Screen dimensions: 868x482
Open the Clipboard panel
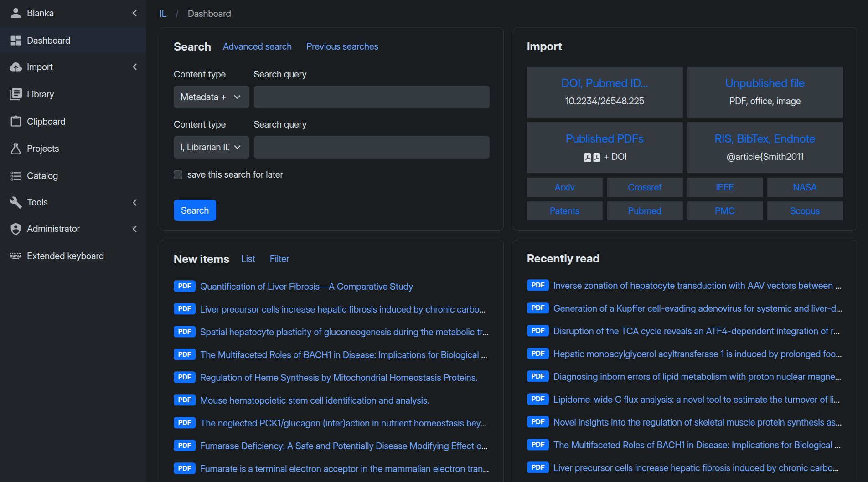[46, 121]
